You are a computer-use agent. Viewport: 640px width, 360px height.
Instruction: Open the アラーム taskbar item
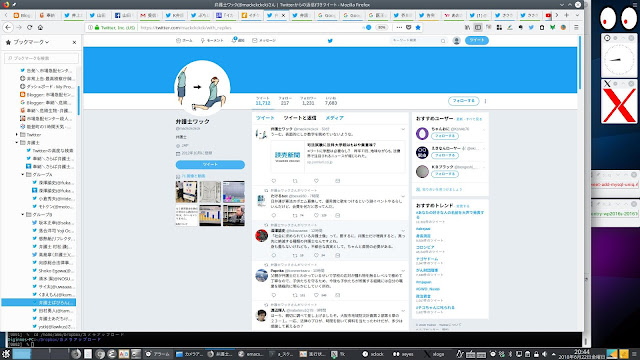pos(158,354)
